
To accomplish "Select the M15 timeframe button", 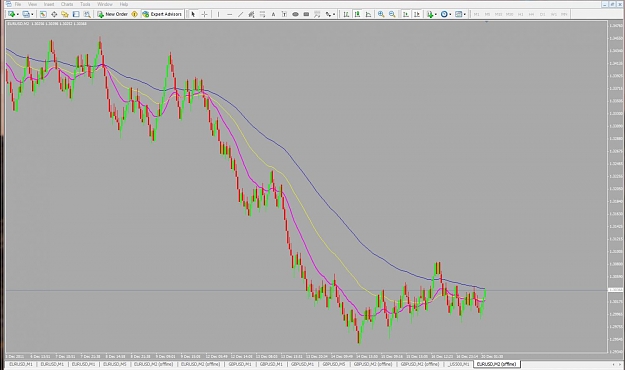I will click(498, 14).
